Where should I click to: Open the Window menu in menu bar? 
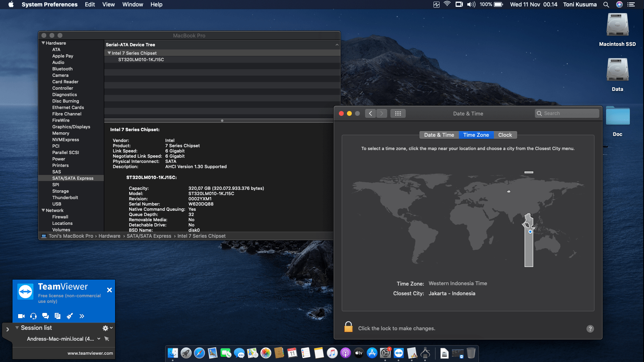tap(132, 4)
